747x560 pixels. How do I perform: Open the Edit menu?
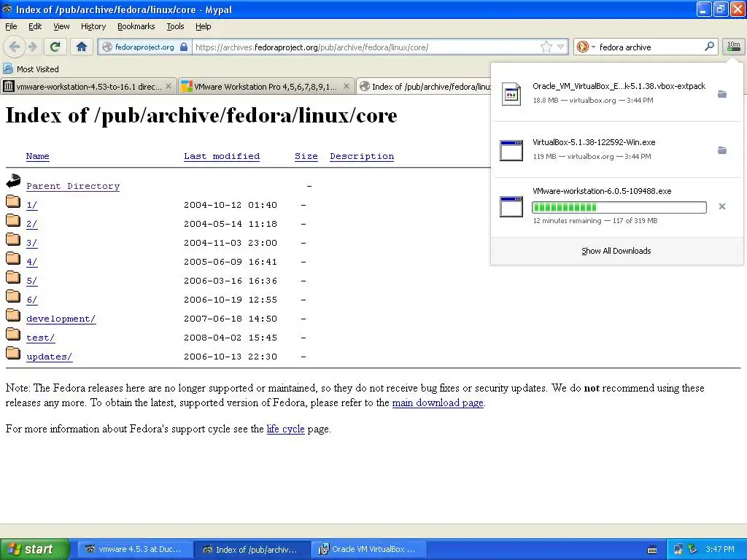[35, 27]
